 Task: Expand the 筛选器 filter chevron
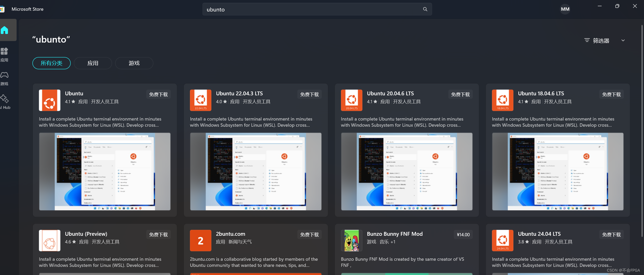(623, 40)
